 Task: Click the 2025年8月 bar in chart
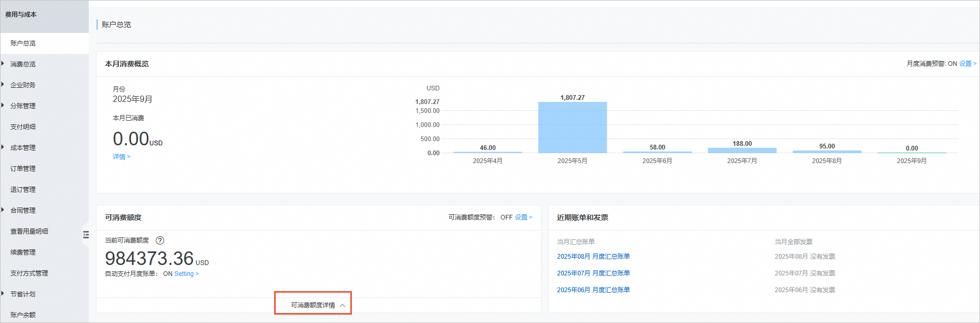coord(827,152)
